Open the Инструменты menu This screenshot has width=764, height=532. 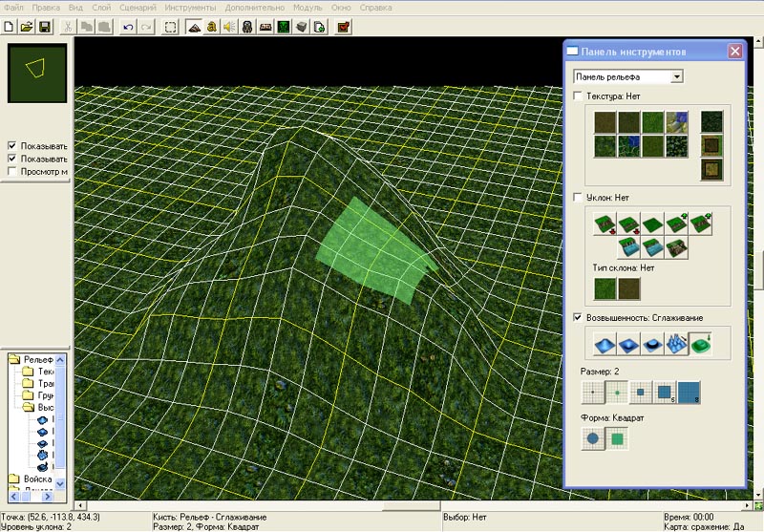(190, 7)
